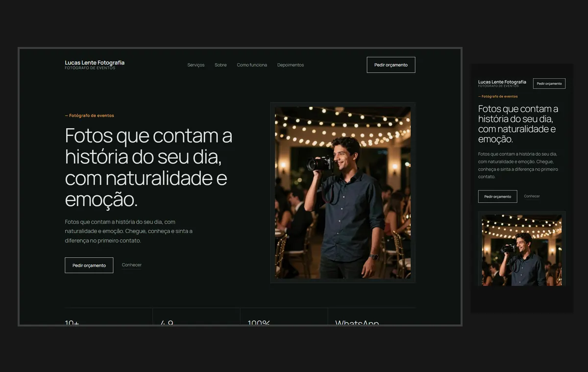Viewport: 588px width, 372px height.
Task: Tap mobile preview hero Pedir orçamento button
Action: [498, 196]
